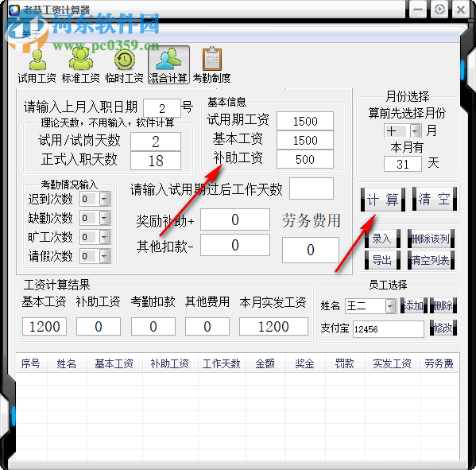
Task: Open the 试用工资 calculator mode
Action: 37,66
